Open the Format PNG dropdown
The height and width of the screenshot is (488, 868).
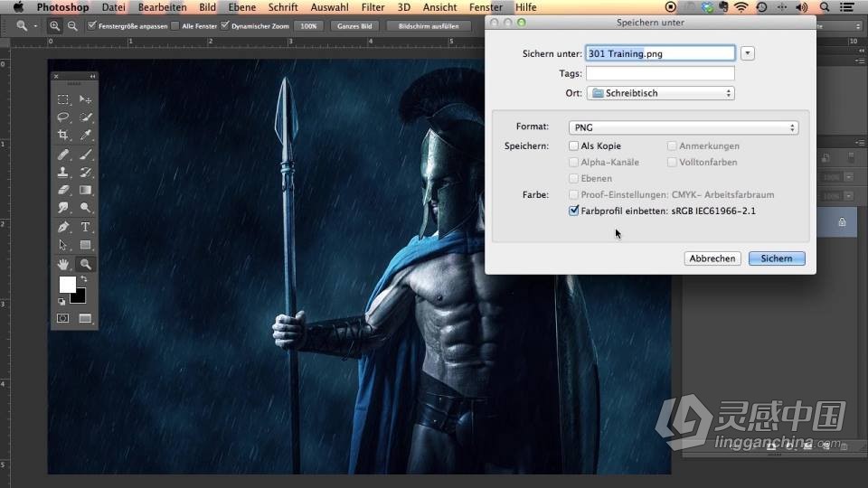[x=684, y=127]
